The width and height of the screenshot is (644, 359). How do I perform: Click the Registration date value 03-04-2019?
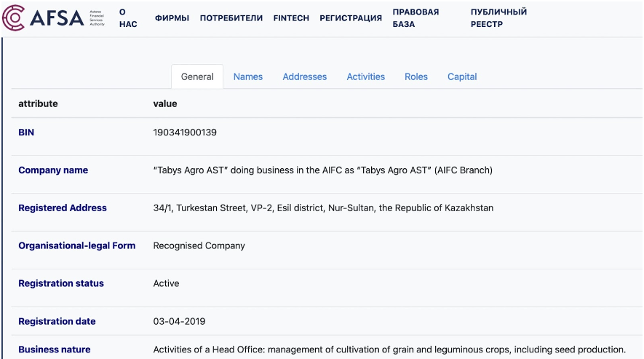179,321
